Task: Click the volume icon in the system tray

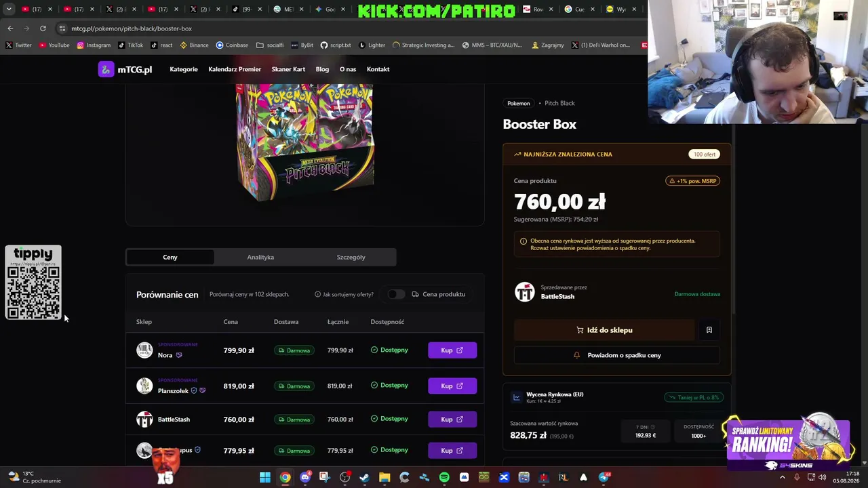Action: pyautogui.click(x=823, y=477)
